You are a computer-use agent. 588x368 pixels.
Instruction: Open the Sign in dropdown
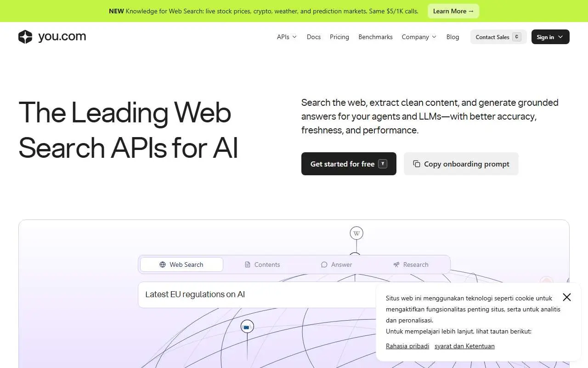(550, 37)
